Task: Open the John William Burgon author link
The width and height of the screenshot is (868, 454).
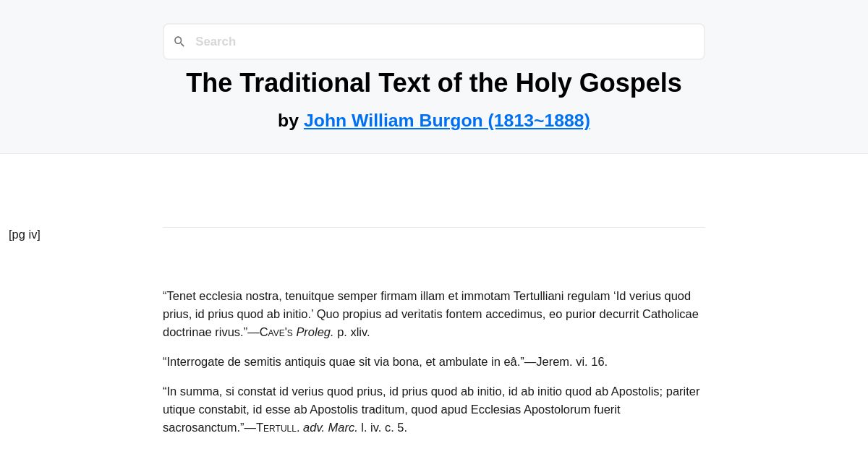Action: (393, 120)
